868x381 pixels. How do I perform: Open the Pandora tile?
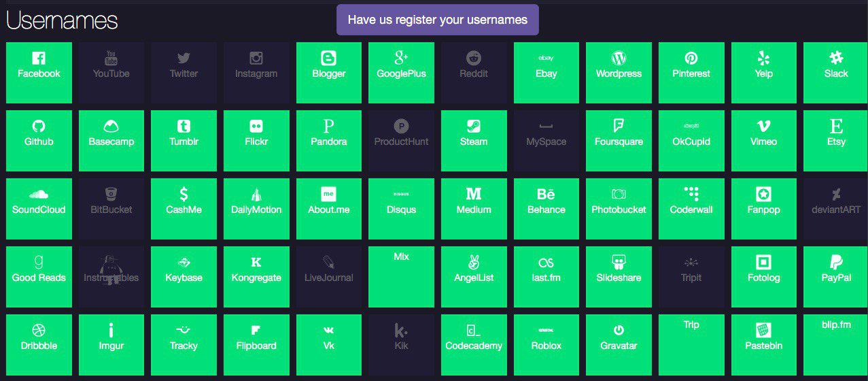pyautogui.click(x=329, y=141)
